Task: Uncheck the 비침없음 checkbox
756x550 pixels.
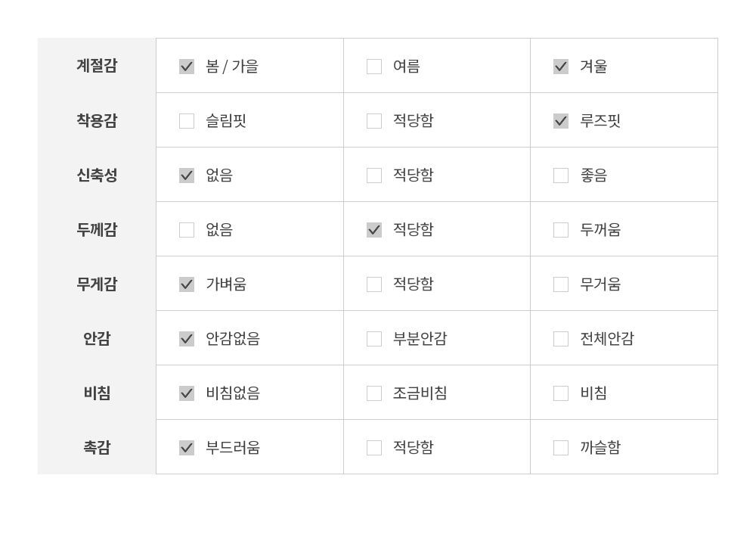Action: pos(187,393)
